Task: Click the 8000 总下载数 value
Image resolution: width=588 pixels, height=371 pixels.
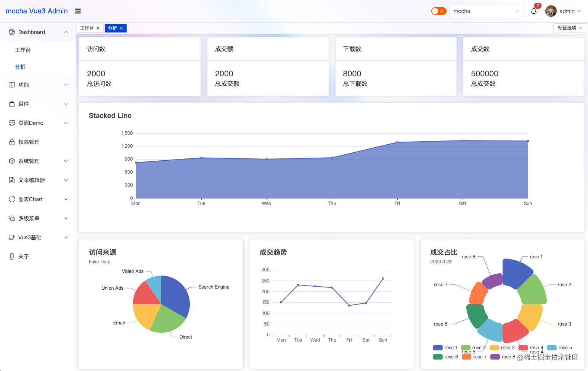Action: pyautogui.click(x=352, y=74)
